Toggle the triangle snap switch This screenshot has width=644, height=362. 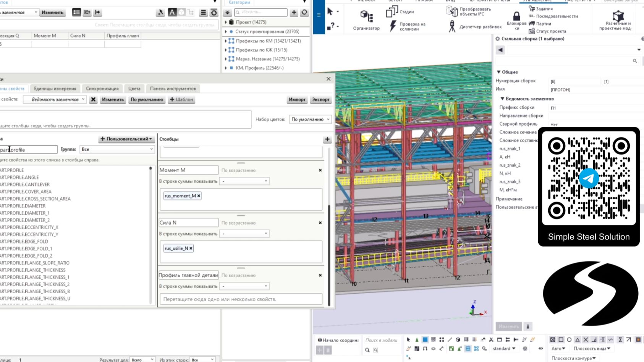578,339
